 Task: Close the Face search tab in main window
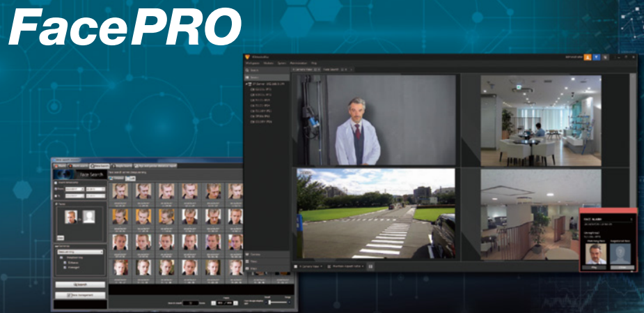[346, 70]
